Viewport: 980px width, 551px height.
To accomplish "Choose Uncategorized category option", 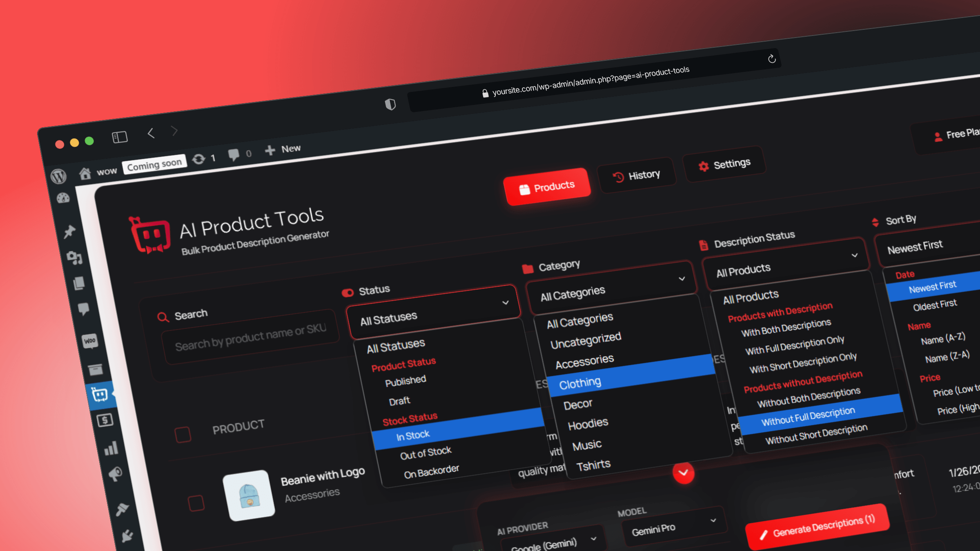I will 586,340.
